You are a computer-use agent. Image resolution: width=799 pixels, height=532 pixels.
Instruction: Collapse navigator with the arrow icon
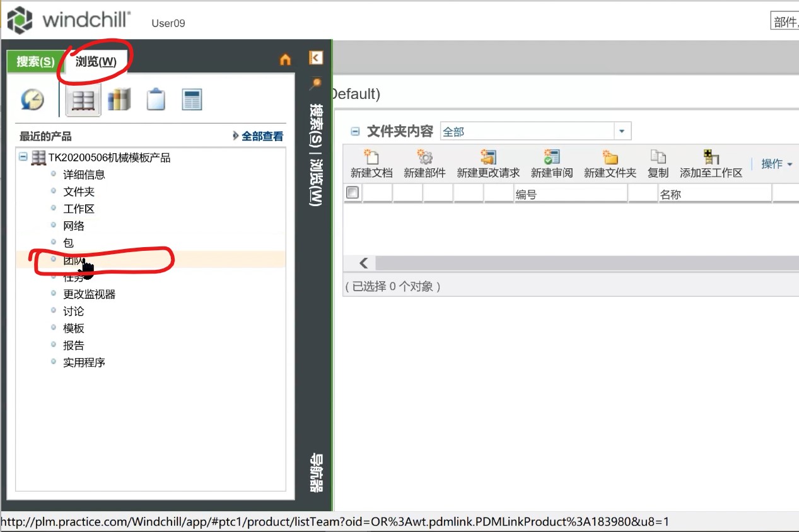point(316,58)
